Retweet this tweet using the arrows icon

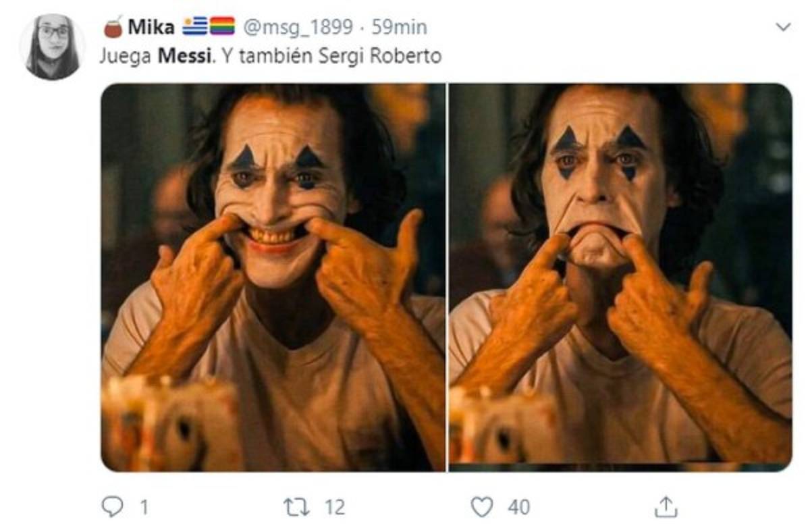[x=296, y=506]
